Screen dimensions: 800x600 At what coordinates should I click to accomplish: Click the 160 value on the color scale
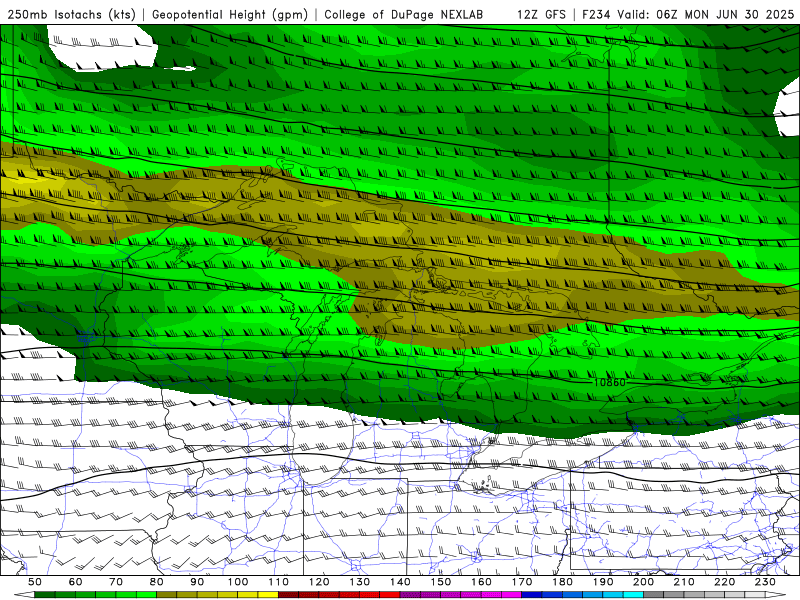tap(481, 582)
